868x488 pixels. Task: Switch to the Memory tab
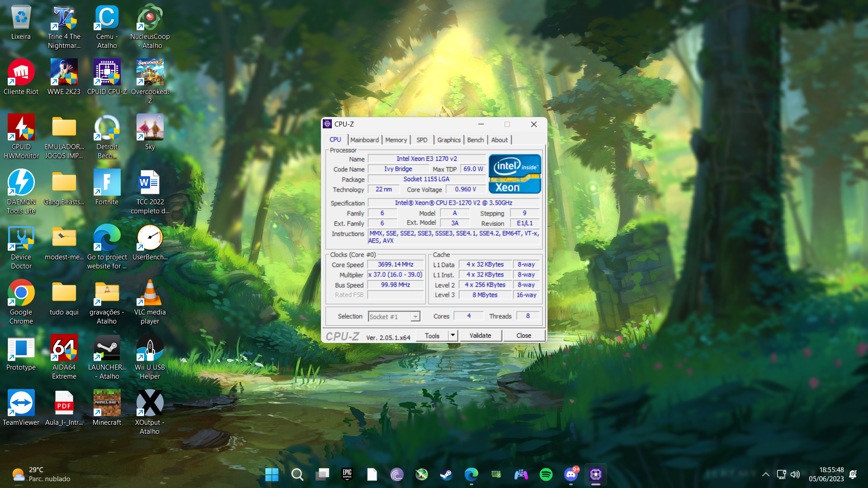396,140
